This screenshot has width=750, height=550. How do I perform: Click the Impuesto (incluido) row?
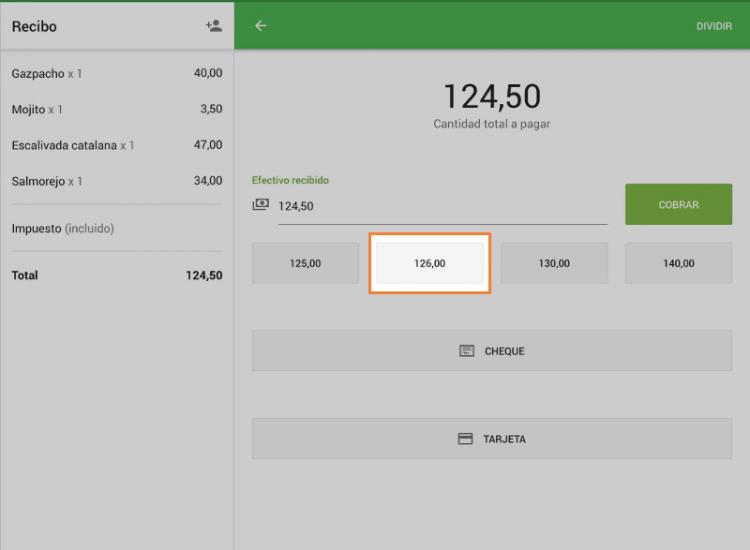pyautogui.click(x=117, y=228)
